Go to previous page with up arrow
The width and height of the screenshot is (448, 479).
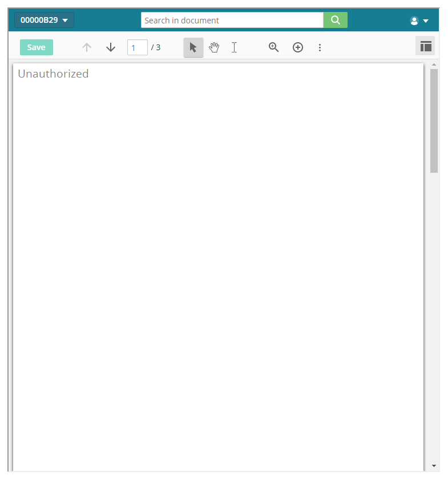tap(87, 47)
